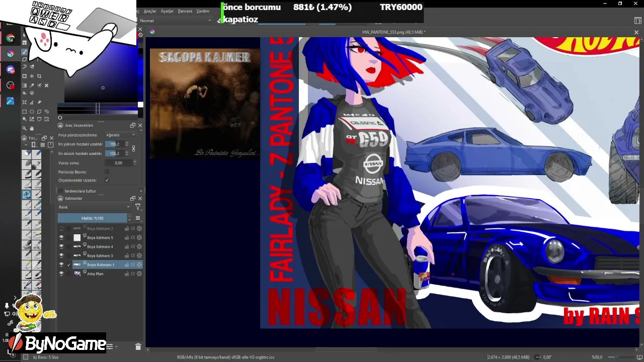Select the Polygonal Selection tool
Screen dimensions: 644x362
pos(39,112)
